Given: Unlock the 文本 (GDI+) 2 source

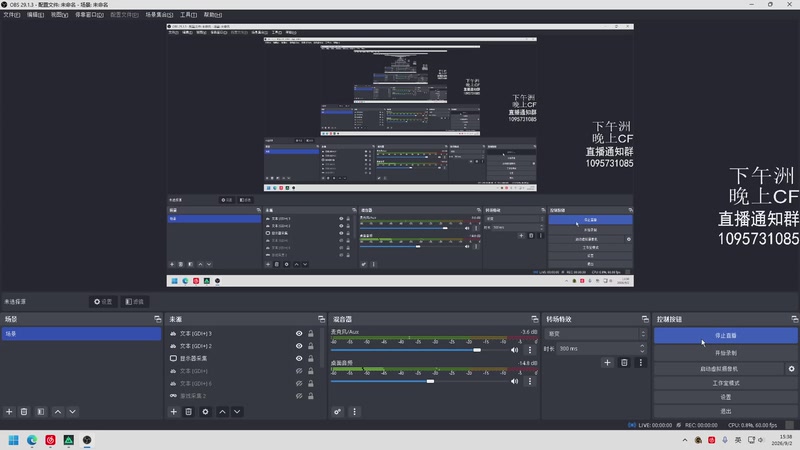Looking at the screenshot, I should pyautogui.click(x=310, y=346).
